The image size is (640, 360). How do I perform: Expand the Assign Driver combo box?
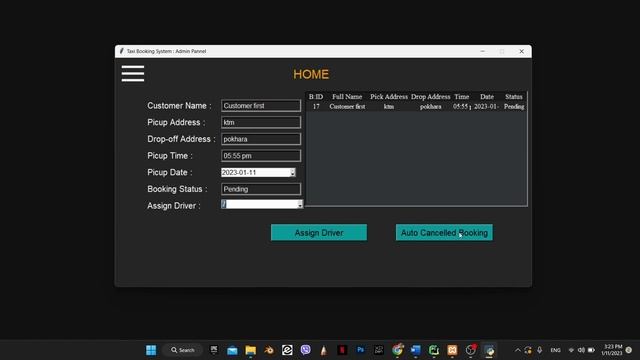(x=300, y=204)
